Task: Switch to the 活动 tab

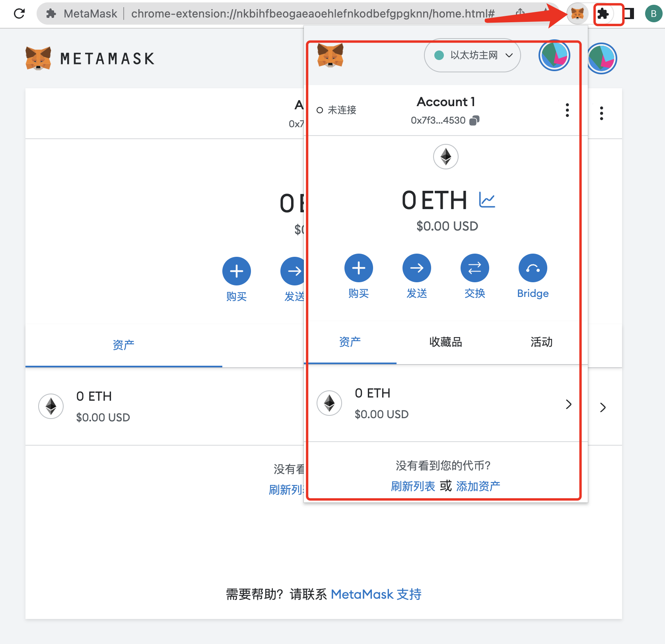Action: pyautogui.click(x=541, y=342)
